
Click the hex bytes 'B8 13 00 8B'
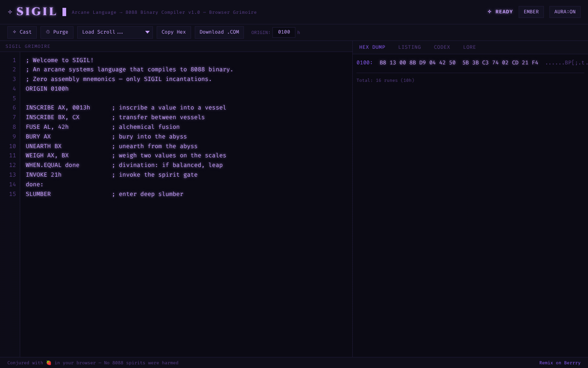click(x=398, y=63)
